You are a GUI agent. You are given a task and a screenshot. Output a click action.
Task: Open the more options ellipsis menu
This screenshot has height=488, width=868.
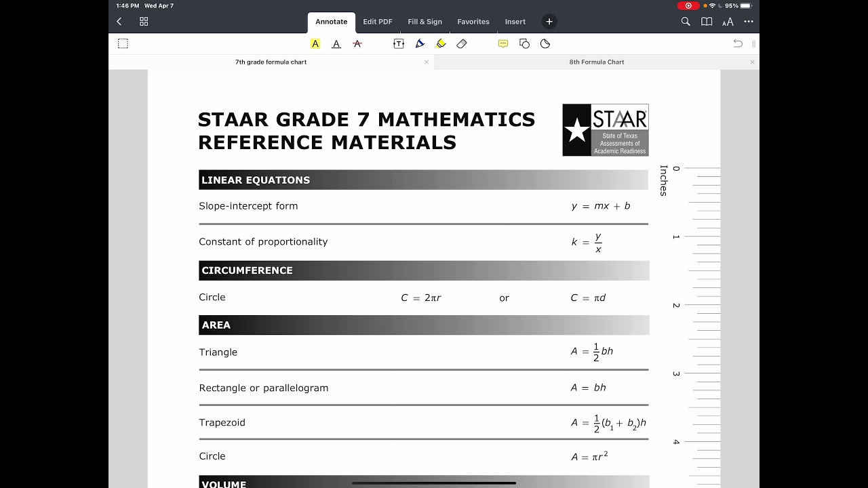point(749,22)
